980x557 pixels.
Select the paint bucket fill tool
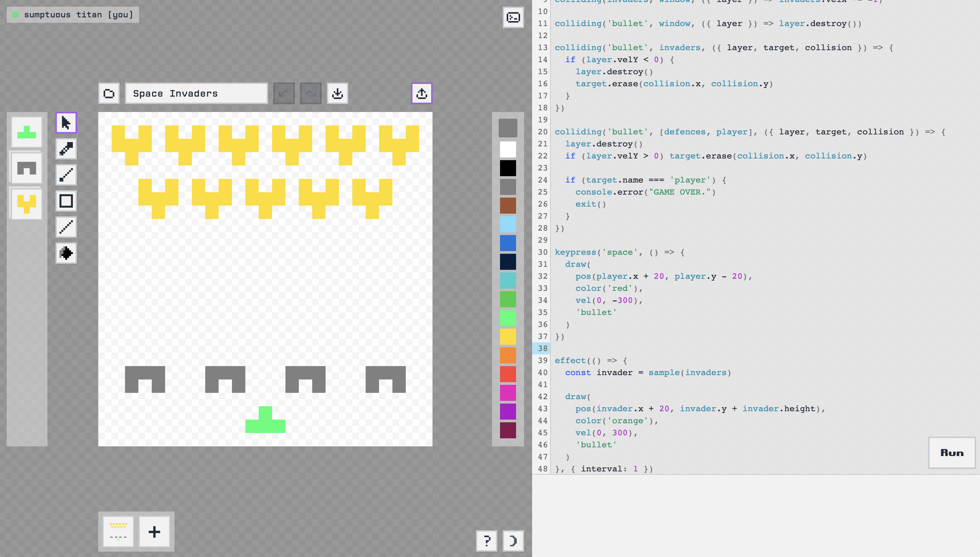pos(66,253)
